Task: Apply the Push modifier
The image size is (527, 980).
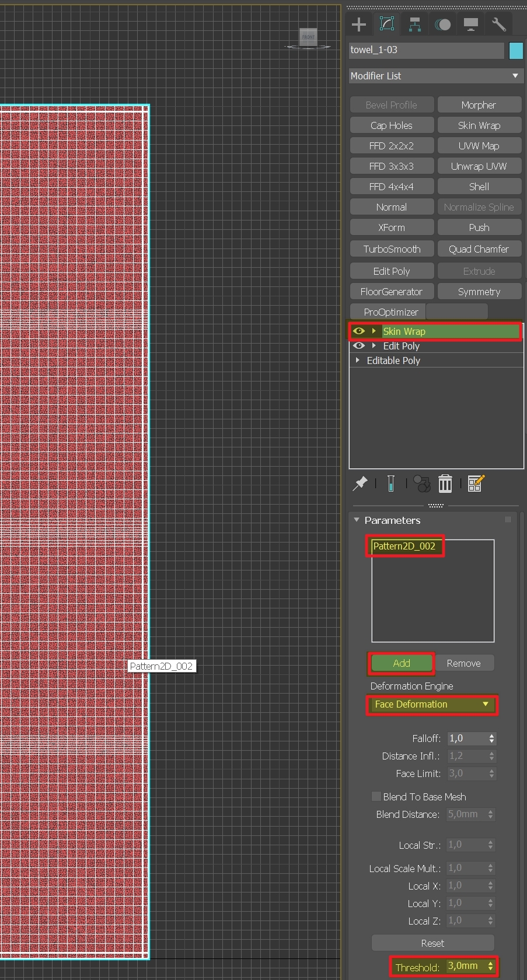Action: (x=479, y=228)
